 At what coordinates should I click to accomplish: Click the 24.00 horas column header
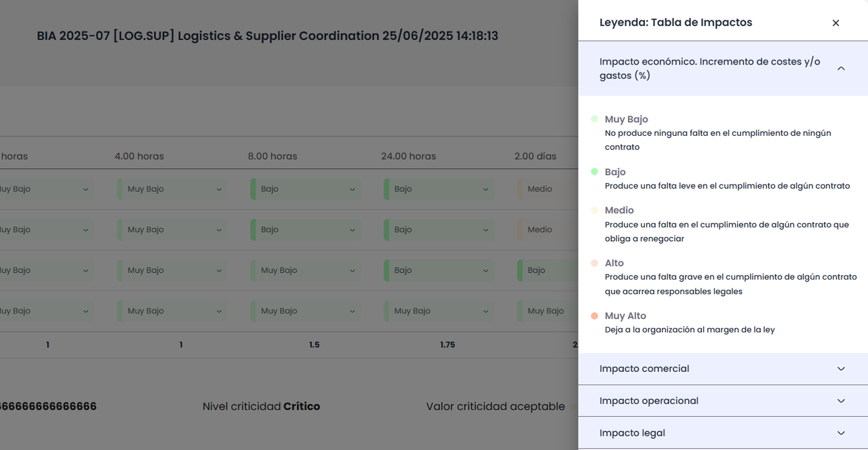point(408,156)
